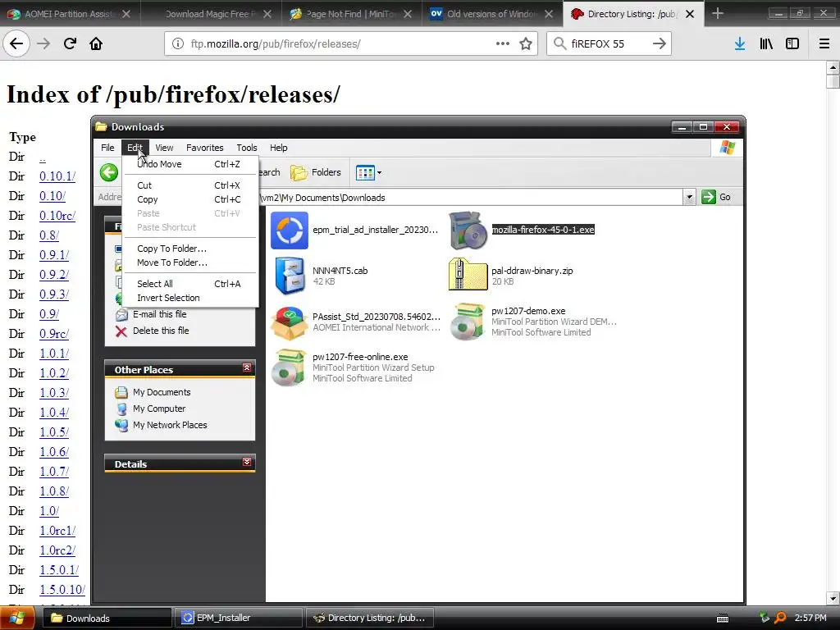Open File menu in Downloads window

tap(107, 148)
